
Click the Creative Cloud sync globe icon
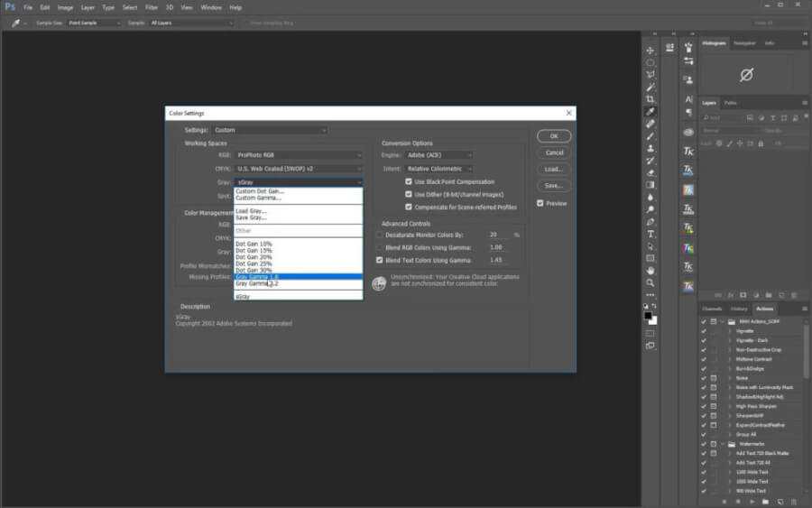tap(379, 283)
